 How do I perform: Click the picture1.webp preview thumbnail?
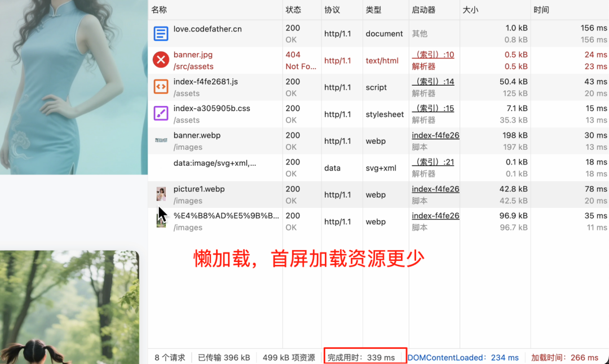coord(161,194)
